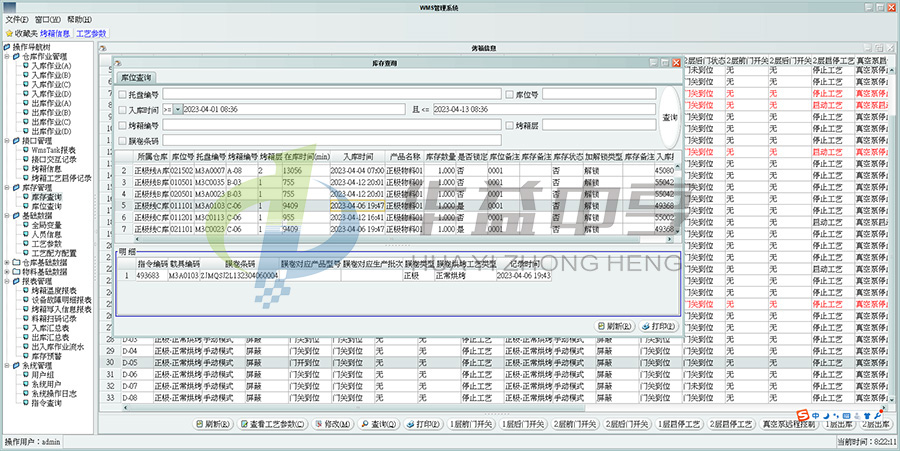Collapse the 仓库作业管理 tree node

coord(7,57)
